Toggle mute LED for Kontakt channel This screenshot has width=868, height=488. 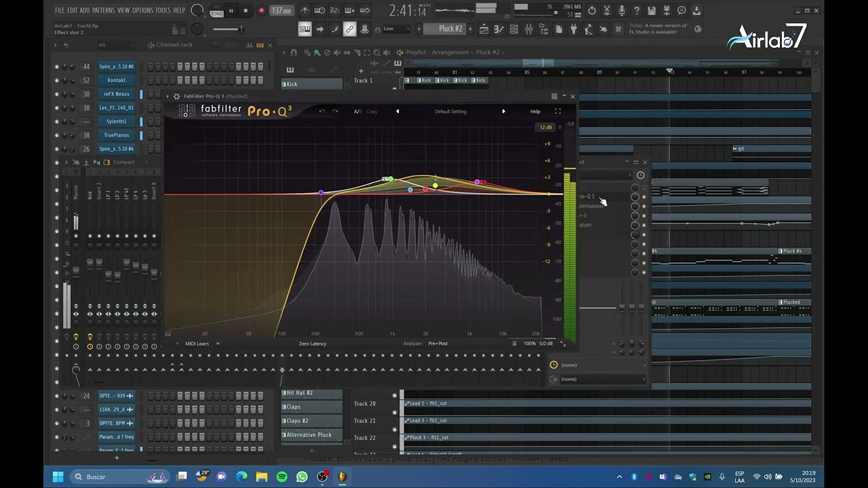point(57,81)
